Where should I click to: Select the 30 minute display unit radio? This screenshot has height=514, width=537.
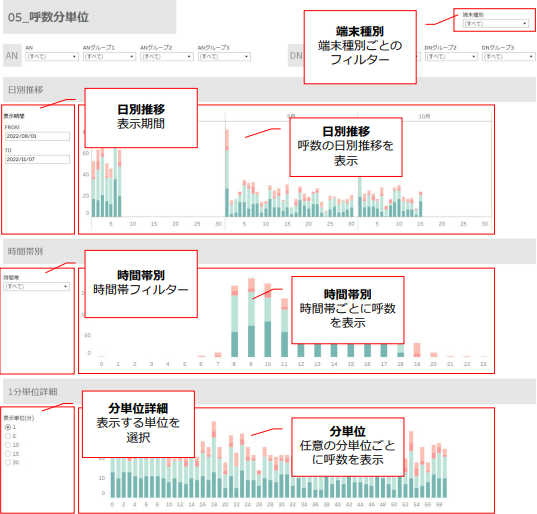[x=8, y=463]
